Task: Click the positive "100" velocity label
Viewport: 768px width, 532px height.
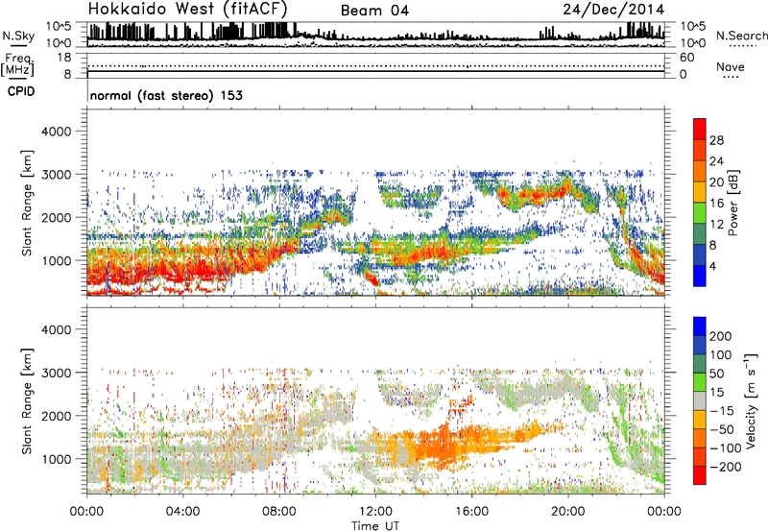Action: 721,355
